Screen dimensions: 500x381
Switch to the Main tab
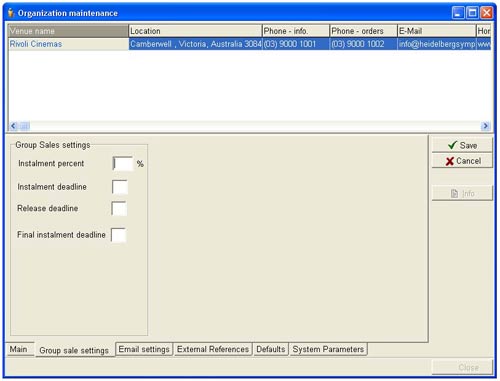pos(19,349)
